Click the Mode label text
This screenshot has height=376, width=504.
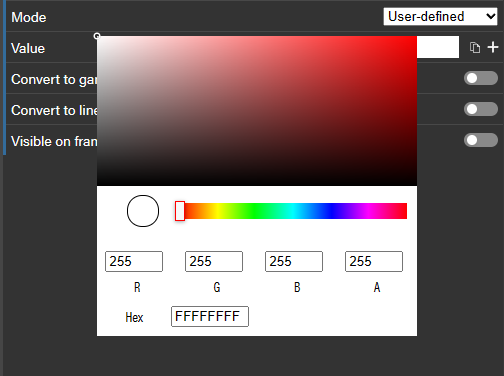(x=29, y=17)
